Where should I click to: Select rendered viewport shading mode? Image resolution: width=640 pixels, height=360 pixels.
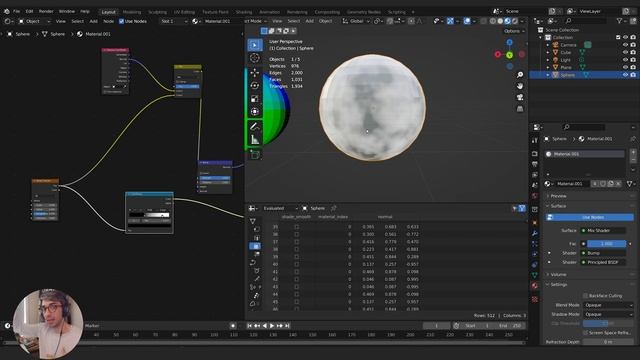515,21
